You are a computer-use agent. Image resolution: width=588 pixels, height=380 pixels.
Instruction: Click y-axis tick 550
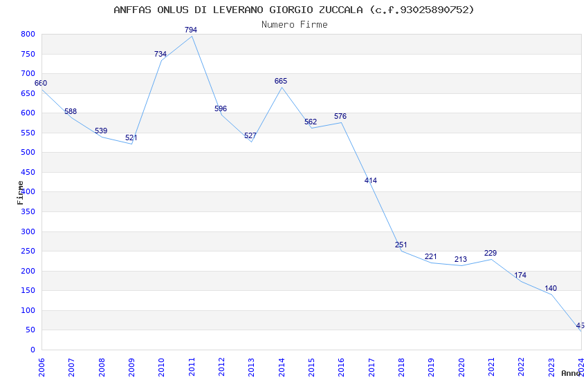tap(28, 133)
